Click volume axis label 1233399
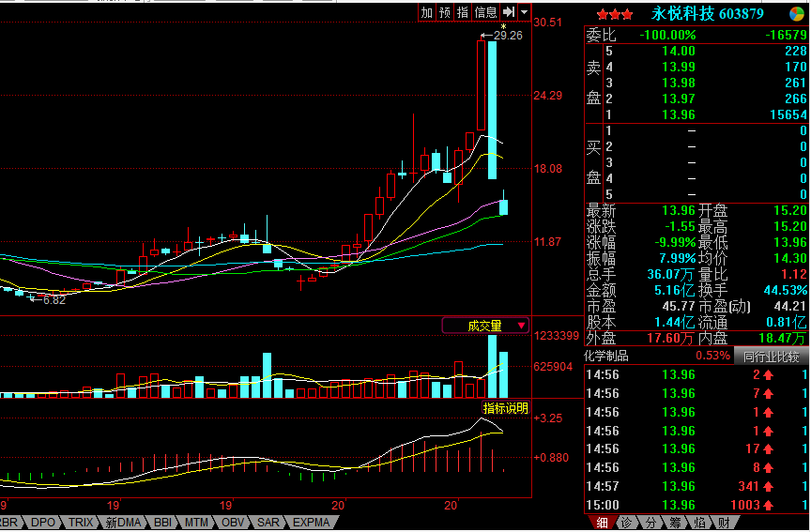Viewport: 811px width, 532px height. (x=557, y=336)
